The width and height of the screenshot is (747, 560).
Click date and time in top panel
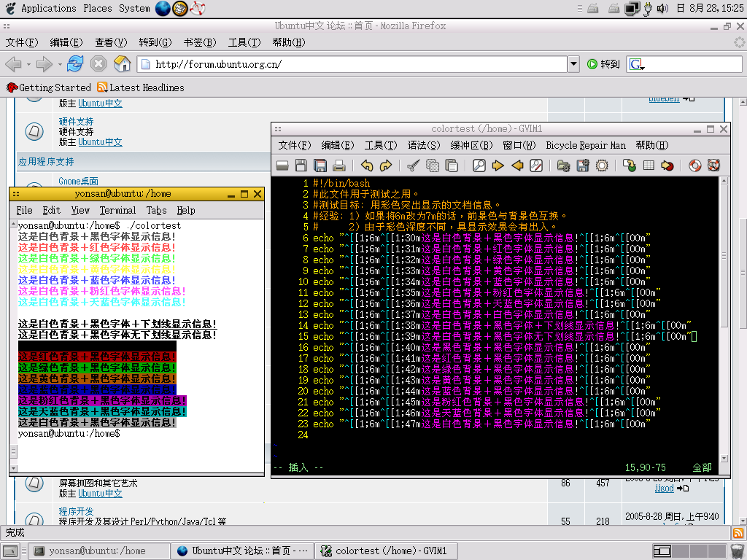[x=710, y=8]
